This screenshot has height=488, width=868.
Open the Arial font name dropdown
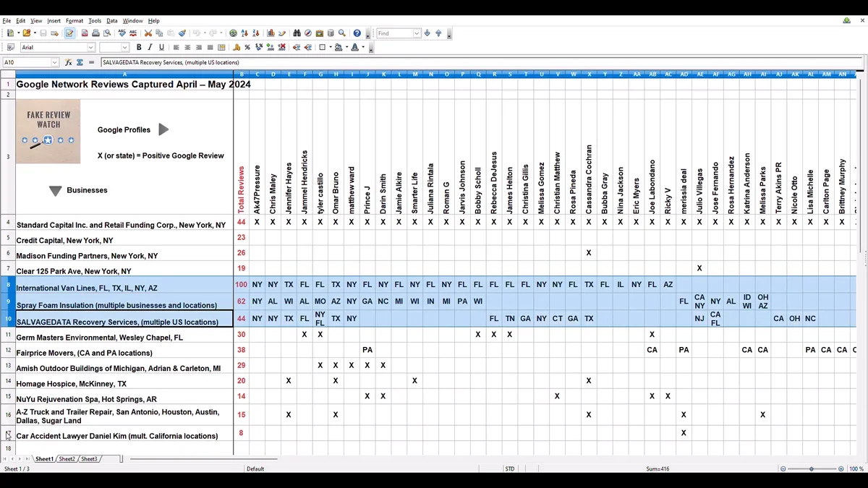click(90, 46)
